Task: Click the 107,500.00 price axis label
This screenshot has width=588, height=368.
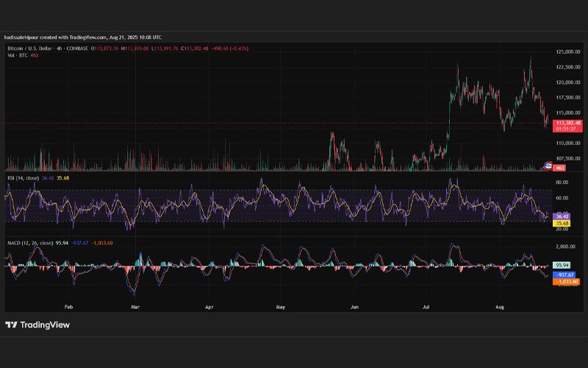Action: point(568,158)
